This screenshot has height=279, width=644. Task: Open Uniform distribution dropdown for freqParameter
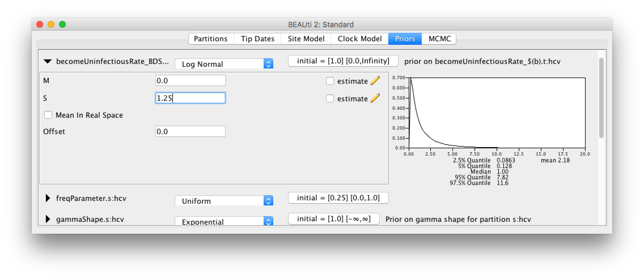click(224, 201)
